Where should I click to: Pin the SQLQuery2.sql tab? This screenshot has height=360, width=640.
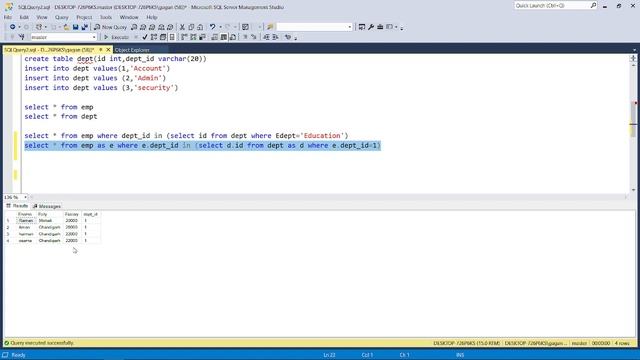pos(101,50)
